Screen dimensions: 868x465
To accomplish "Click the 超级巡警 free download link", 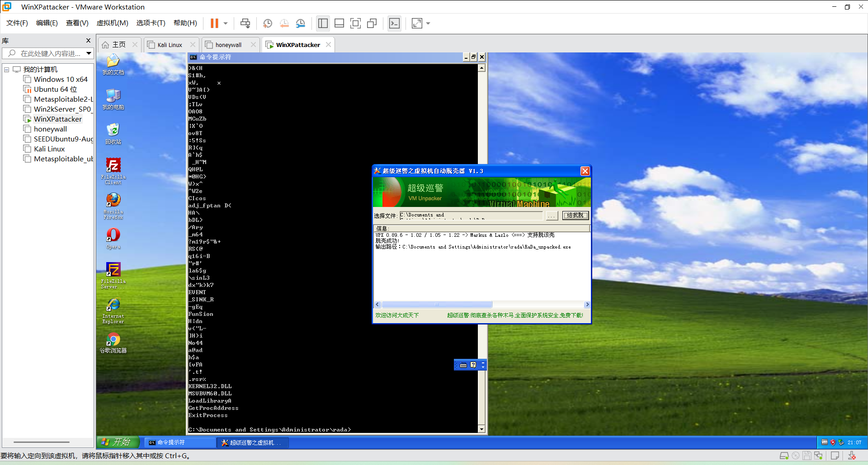I will (x=515, y=315).
